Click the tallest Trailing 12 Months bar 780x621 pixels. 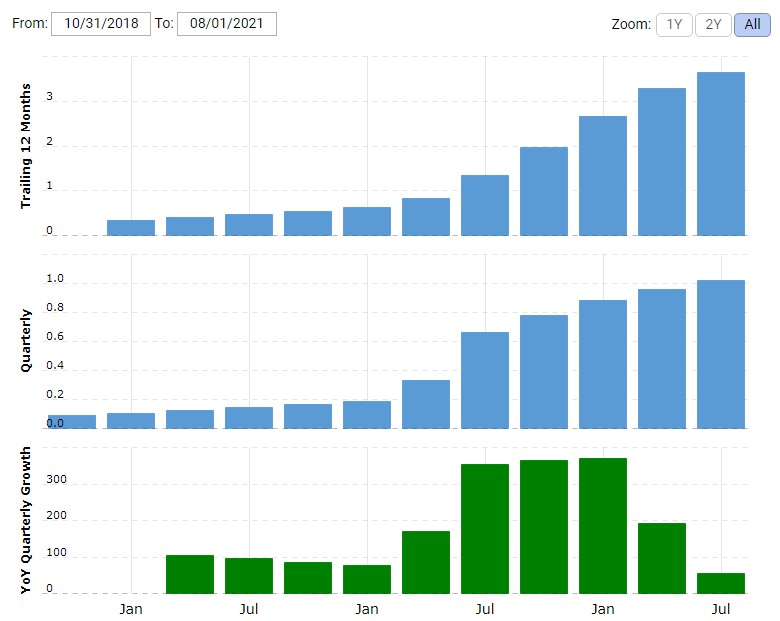(721, 154)
